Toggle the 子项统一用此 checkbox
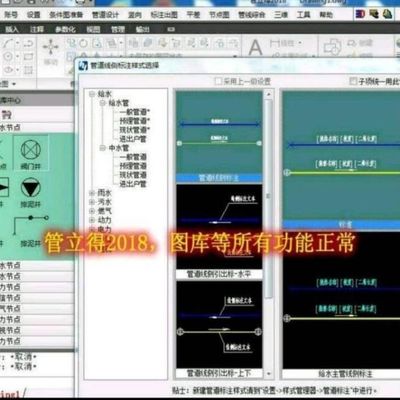The height and width of the screenshot is (400, 400). (353, 81)
